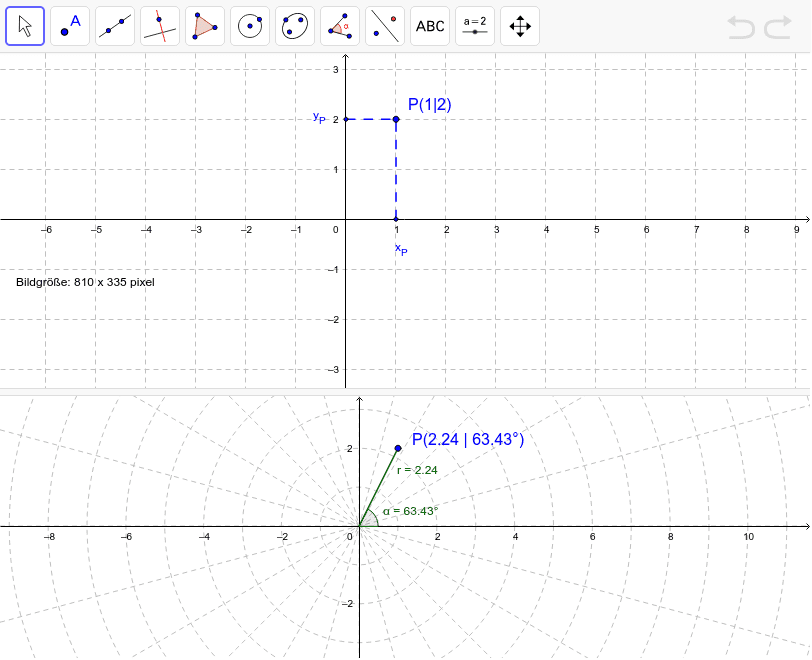Select the Move arrow tool

click(x=25, y=26)
